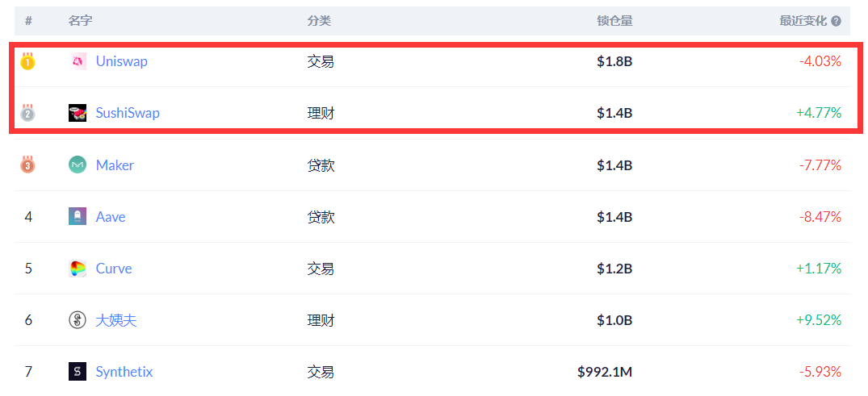Open the Uniswap project link

(122, 61)
